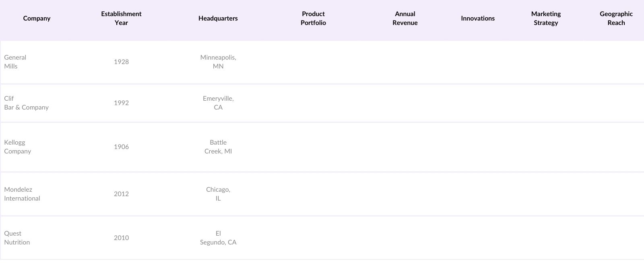Select the Minneapolis, MN headquarters cell
This screenshot has width=644, height=263.
(x=218, y=62)
